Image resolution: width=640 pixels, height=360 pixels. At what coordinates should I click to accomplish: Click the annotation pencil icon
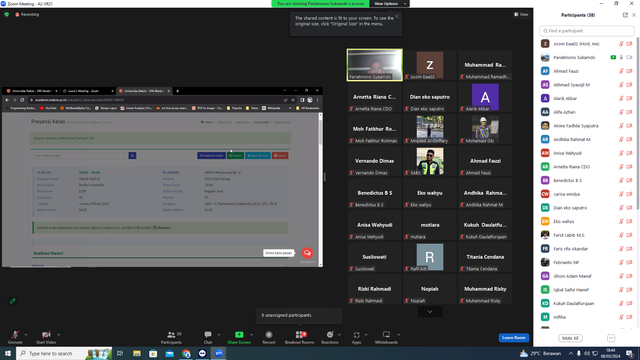tap(13, 301)
